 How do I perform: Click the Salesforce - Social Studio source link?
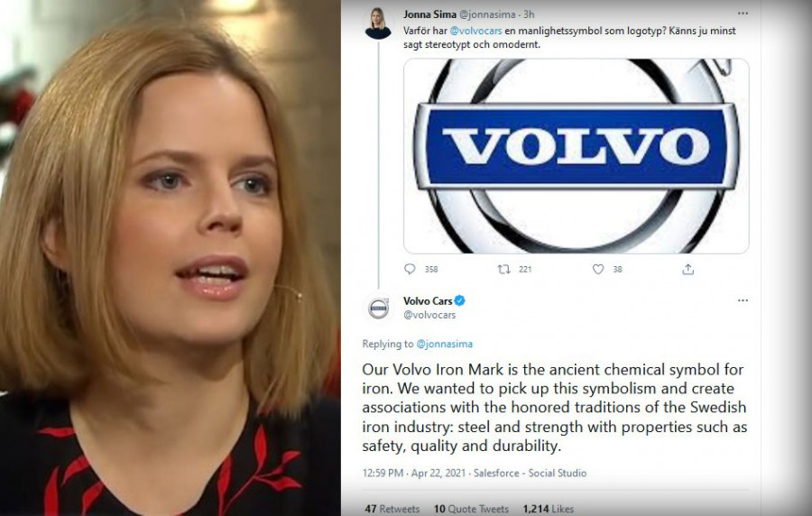click(531, 473)
